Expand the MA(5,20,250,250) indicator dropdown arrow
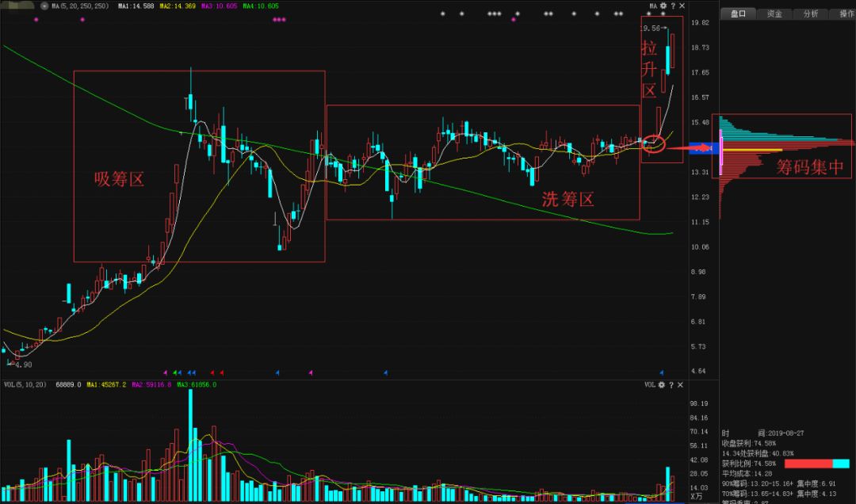Screen dimensions: 856x504 (x=44, y=6)
